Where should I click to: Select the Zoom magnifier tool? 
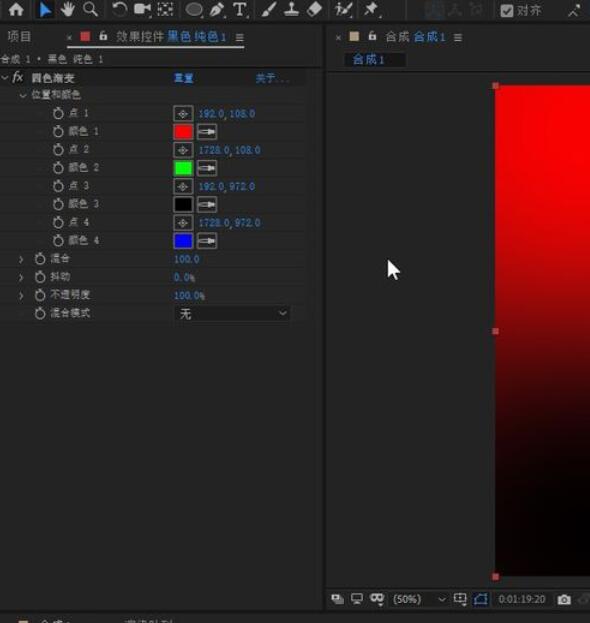pos(90,9)
